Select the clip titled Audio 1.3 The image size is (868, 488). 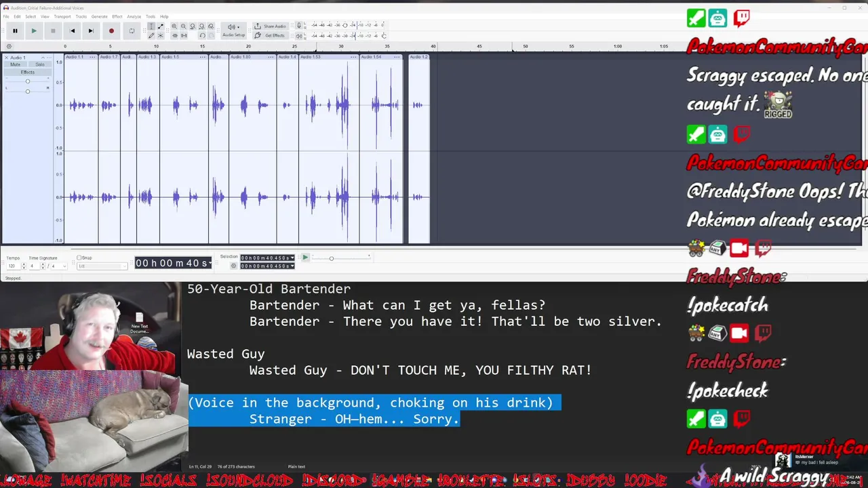pos(148,57)
